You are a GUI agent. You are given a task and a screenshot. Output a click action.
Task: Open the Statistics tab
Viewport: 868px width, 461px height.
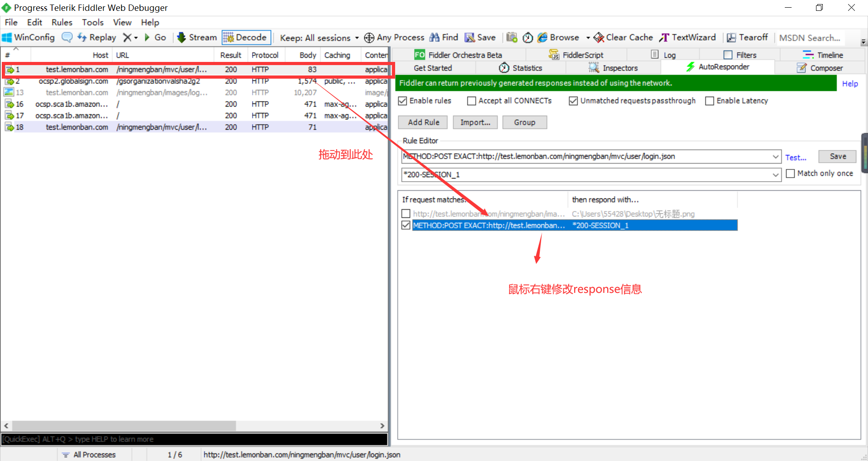520,68
